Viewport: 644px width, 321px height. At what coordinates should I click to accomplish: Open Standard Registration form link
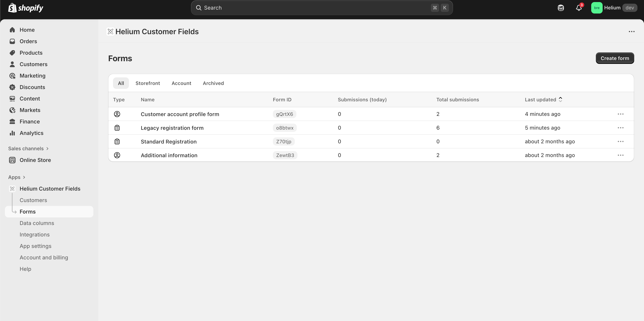[x=168, y=141]
